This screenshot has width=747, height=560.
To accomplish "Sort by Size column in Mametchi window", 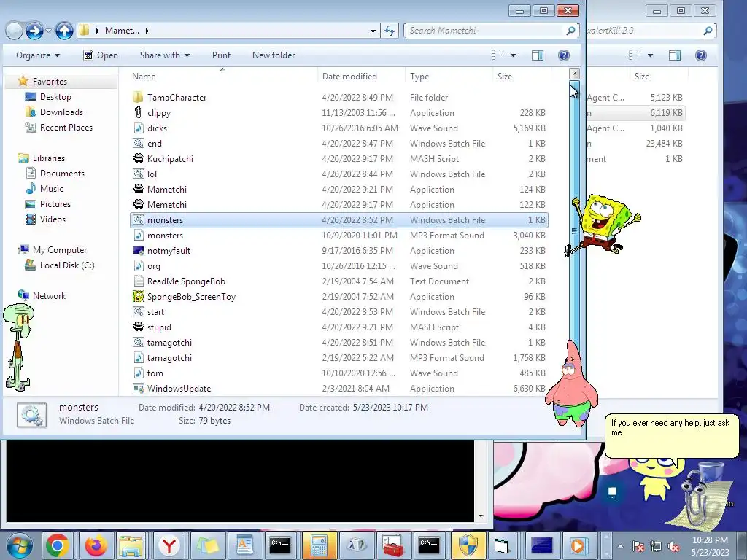I will pos(505,76).
